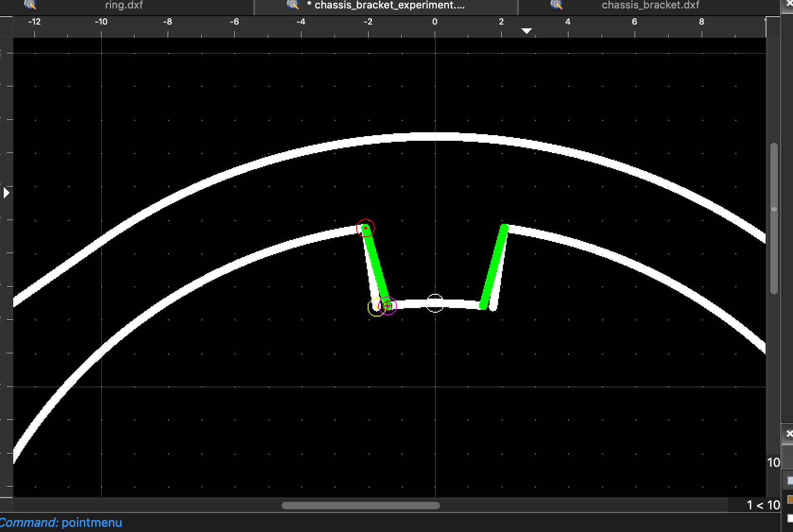Click the ring.dxf tab's drawing icon
Screen dimensions: 793x532
coord(30,5)
